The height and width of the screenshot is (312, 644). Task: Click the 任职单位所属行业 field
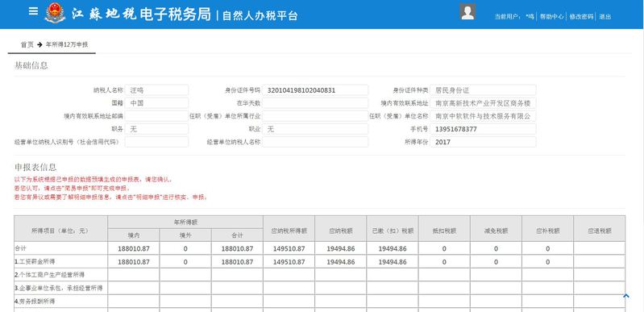[315, 116]
